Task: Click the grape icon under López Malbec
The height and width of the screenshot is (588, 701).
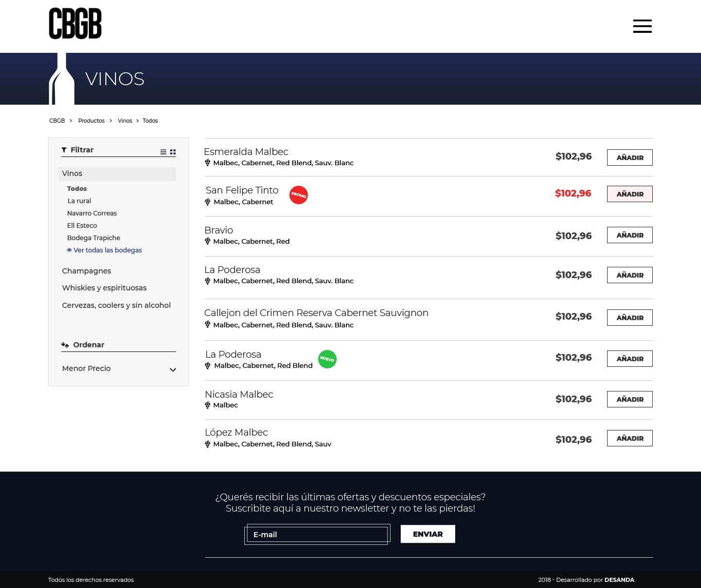Action: (207, 444)
